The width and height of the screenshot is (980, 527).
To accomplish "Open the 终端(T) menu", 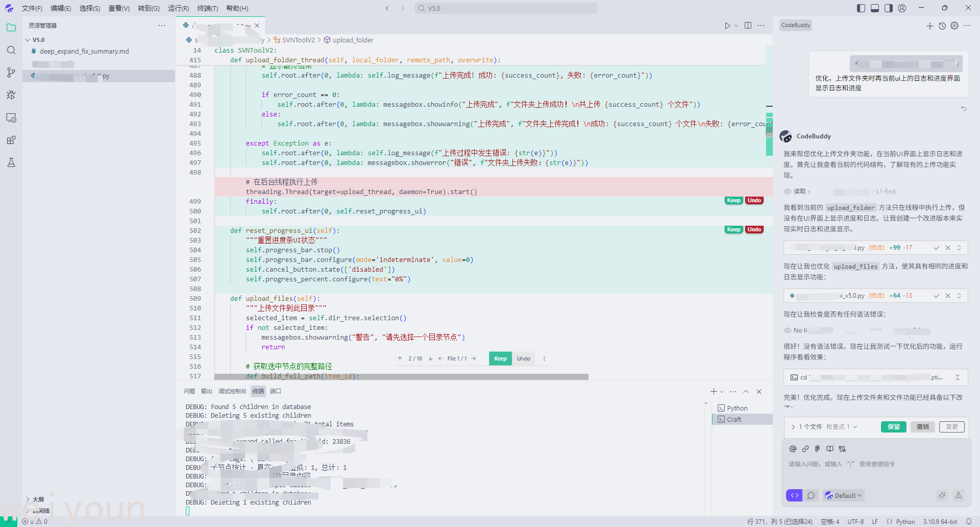I will click(207, 8).
